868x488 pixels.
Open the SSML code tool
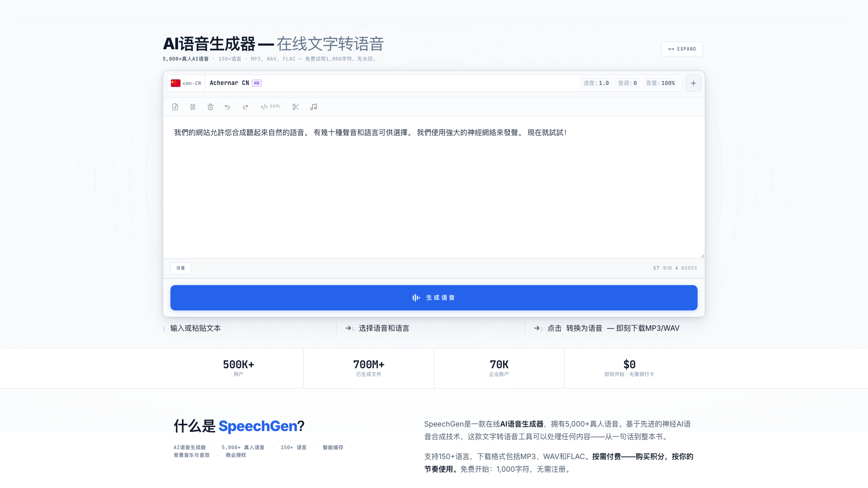point(270,107)
